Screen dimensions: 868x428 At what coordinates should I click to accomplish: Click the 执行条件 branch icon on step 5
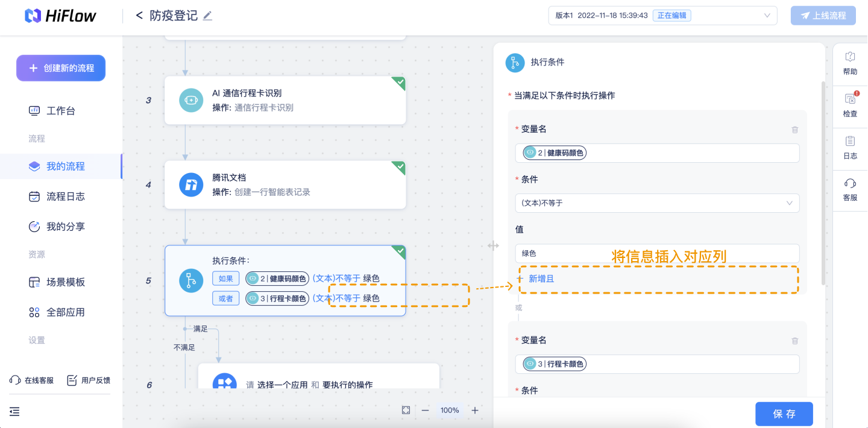[191, 281]
